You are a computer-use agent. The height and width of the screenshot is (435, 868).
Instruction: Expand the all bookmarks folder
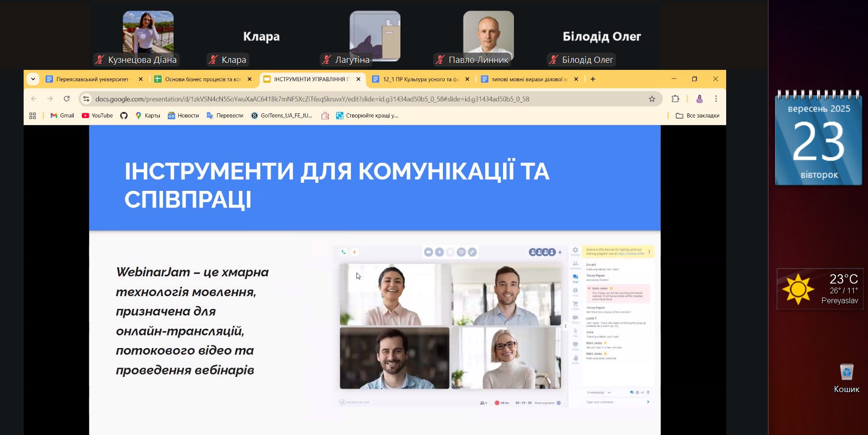coord(697,116)
